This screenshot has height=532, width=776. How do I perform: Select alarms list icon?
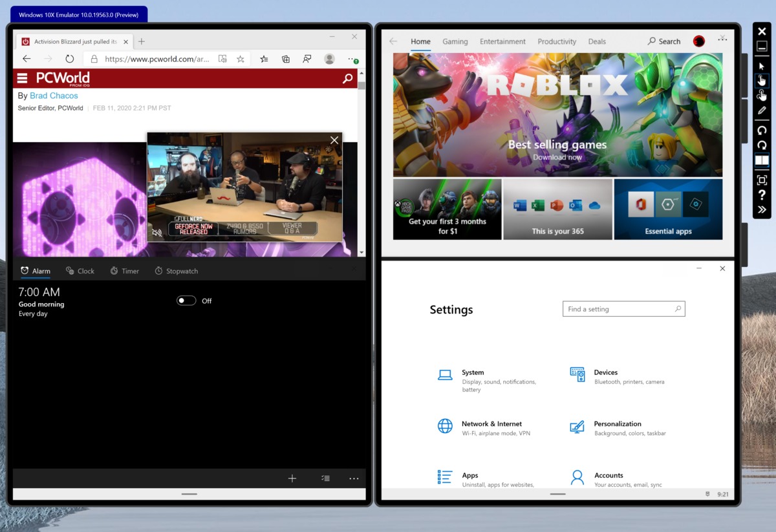coord(325,478)
